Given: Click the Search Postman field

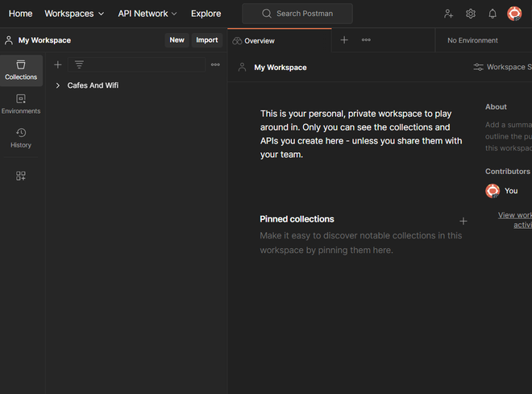Looking at the screenshot, I should 297,14.
